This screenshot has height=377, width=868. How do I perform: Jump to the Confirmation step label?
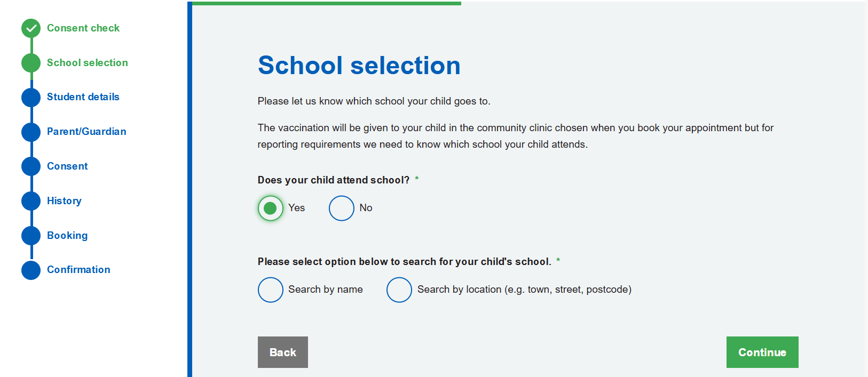pos(78,270)
